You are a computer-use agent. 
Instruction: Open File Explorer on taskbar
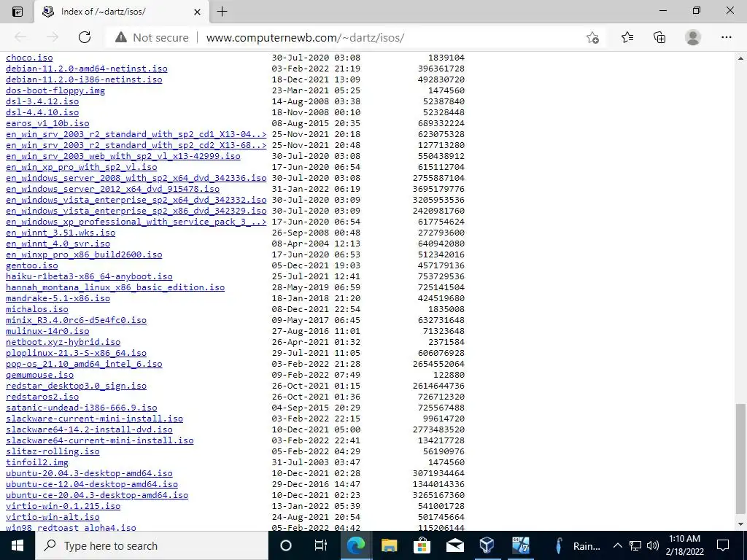[x=389, y=545]
